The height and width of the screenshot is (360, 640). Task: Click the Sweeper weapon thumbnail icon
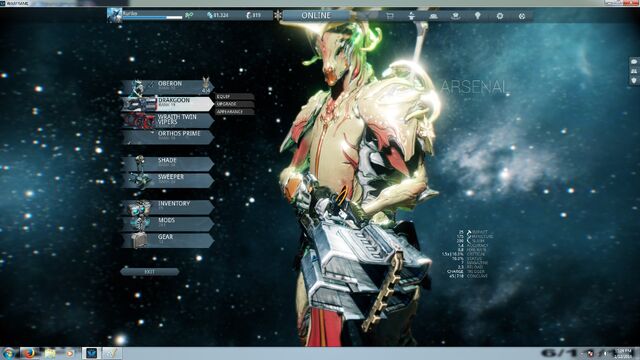[139, 180]
